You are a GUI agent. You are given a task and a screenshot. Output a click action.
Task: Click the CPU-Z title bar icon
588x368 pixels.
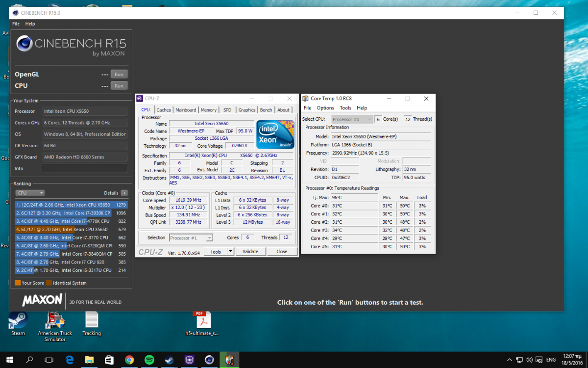(140, 99)
